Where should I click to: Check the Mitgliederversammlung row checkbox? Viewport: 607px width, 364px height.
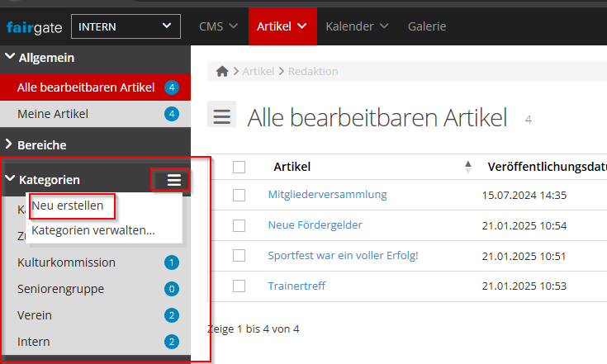239,195
